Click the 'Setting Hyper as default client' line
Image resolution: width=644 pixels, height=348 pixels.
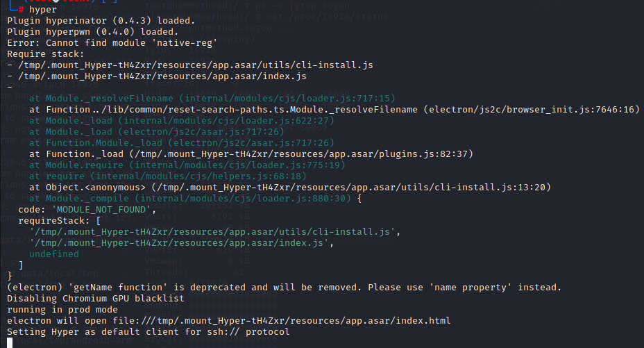click(x=149, y=331)
